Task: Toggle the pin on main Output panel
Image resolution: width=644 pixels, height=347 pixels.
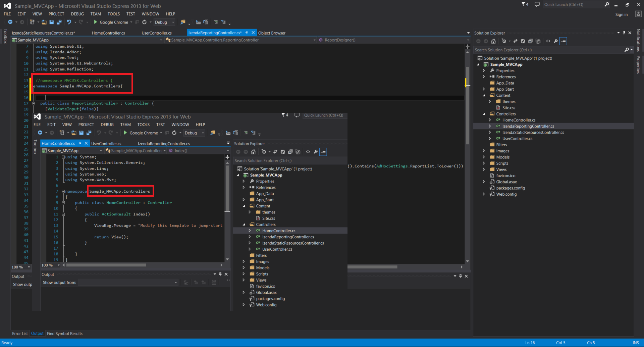Action: [461, 276]
